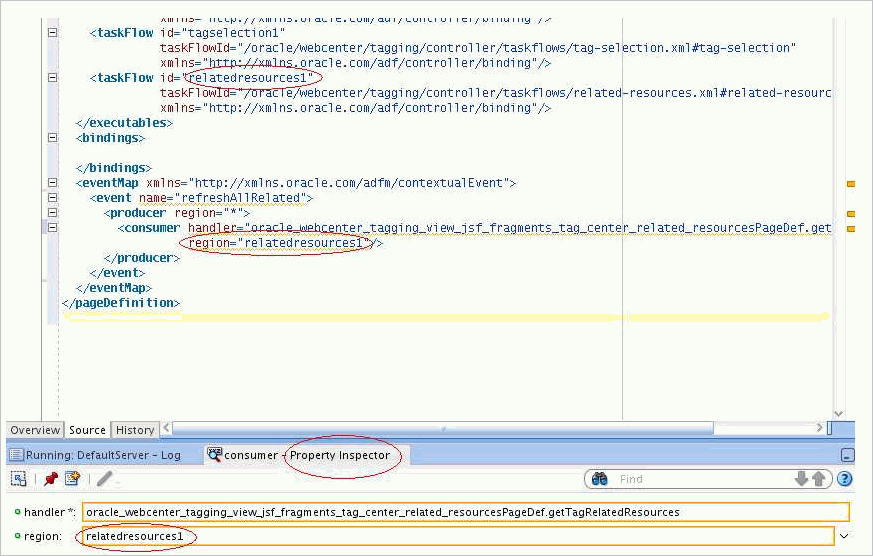Screen dimensions: 873x556
Task: Collapse the taskFlow relatedresources1 code block
Action: pos(52,78)
